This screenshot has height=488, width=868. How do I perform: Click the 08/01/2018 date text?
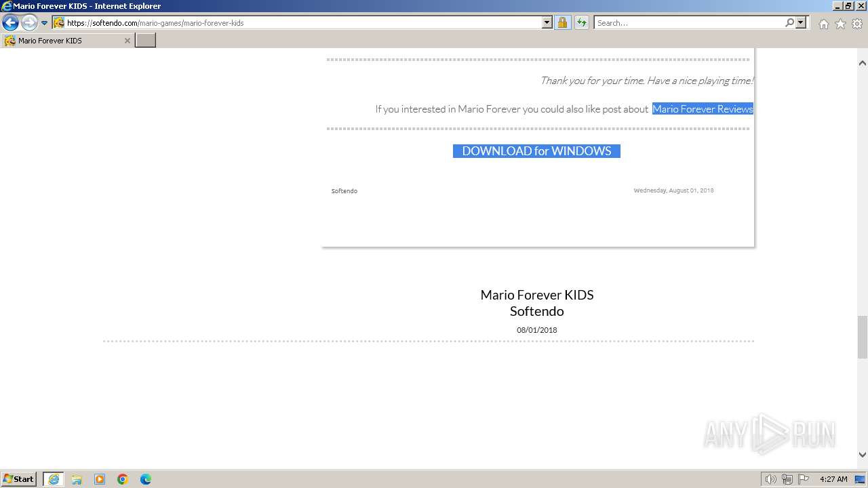[x=537, y=330]
